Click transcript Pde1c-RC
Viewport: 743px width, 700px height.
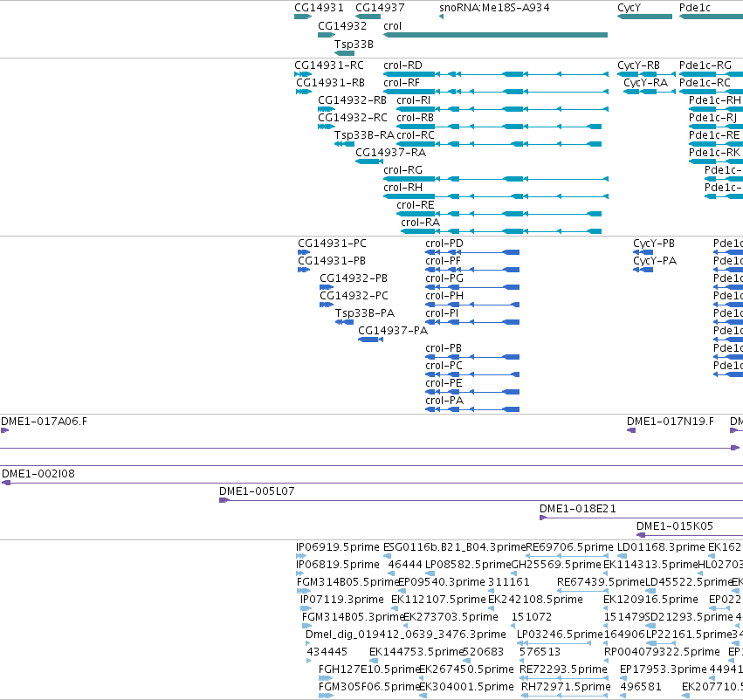(x=711, y=92)
